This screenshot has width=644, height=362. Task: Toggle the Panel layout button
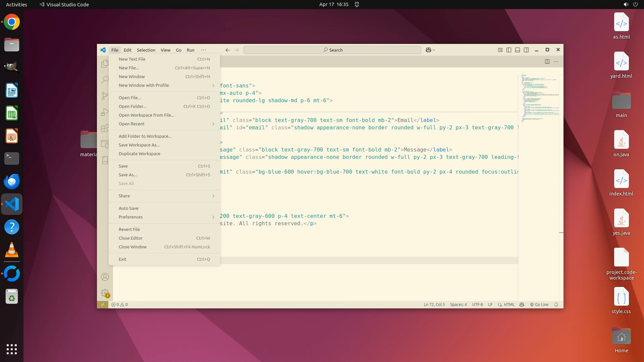point(518,50)
